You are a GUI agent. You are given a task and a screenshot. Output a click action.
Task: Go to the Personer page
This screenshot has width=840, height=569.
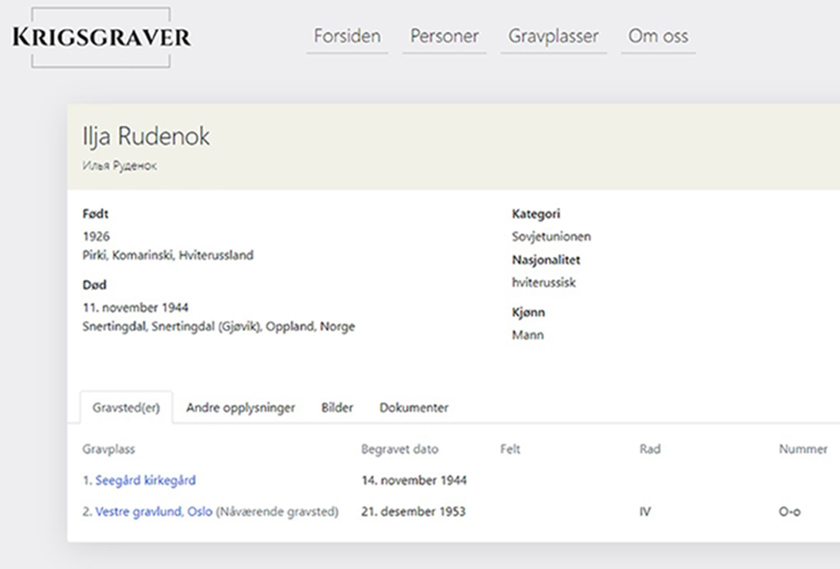point(444,36)
